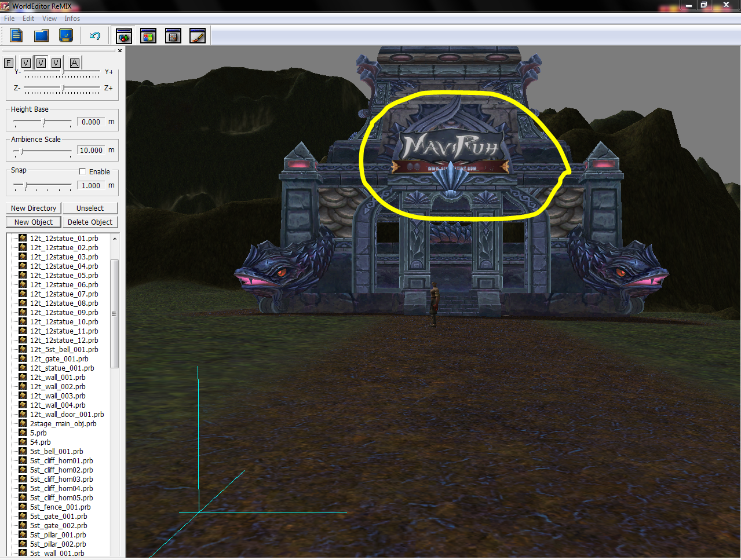Screen dimensions: 741x560
Task: Open the View menu
Action: pyautogui.click(x=49, y=19)
